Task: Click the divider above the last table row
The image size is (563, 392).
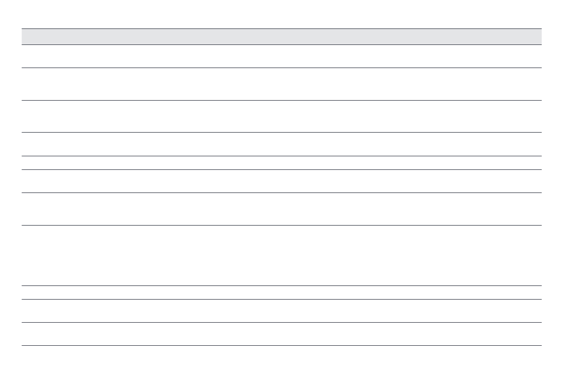Action: (281, 322)
